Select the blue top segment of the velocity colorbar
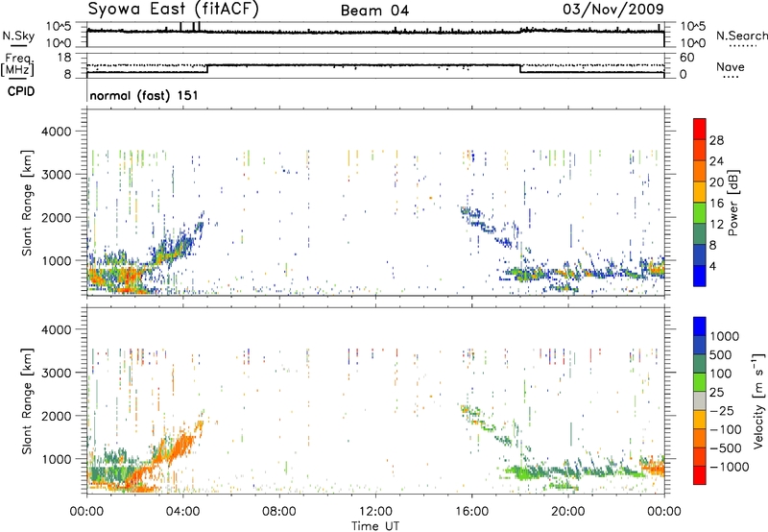This screenshot has width=768, height=532. click(x=700, y=326)
